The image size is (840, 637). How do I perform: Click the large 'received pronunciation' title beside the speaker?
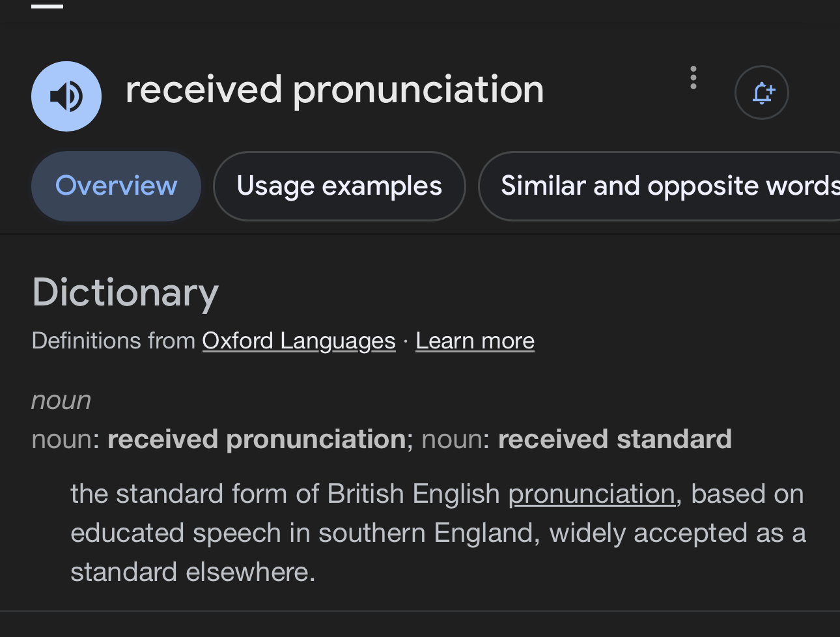(334, 89)
